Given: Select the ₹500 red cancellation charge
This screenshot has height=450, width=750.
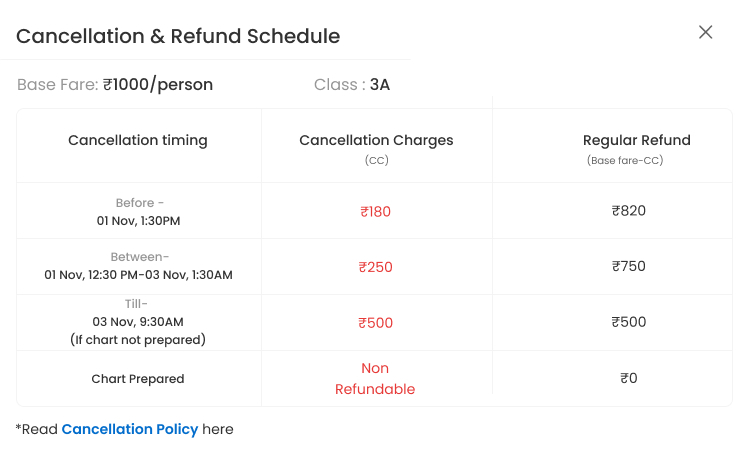Looking at the screenshot, I should coord(375,323).
